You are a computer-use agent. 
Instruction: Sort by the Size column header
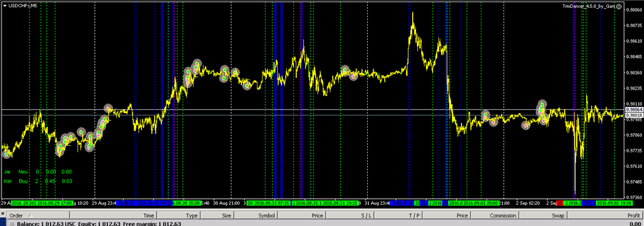point(217,215)
